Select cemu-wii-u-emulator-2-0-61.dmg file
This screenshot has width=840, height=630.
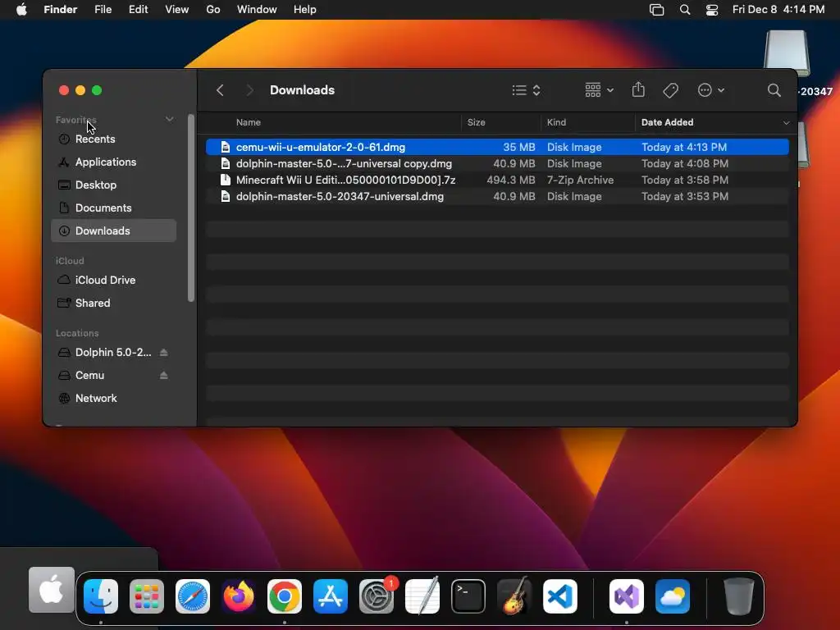click(497, 148)
